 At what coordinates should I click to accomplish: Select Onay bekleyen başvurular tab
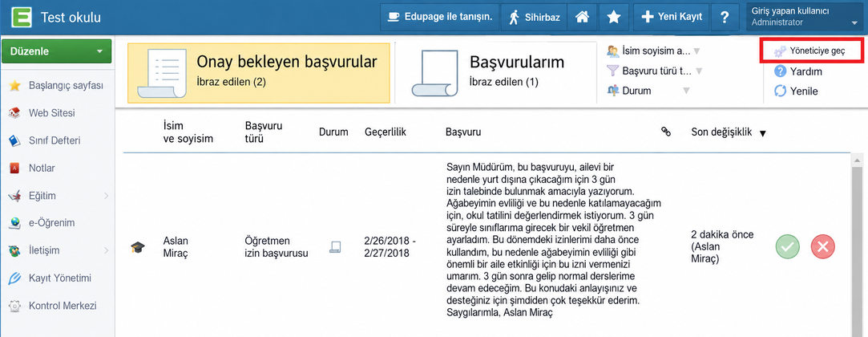tap(259, 72)
